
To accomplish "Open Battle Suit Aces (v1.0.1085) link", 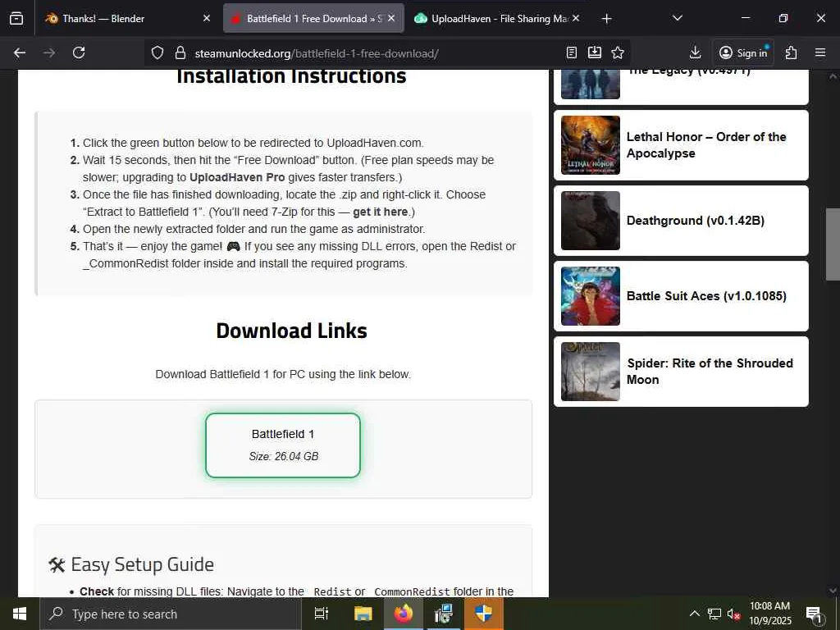I will (x=706, y=296).
